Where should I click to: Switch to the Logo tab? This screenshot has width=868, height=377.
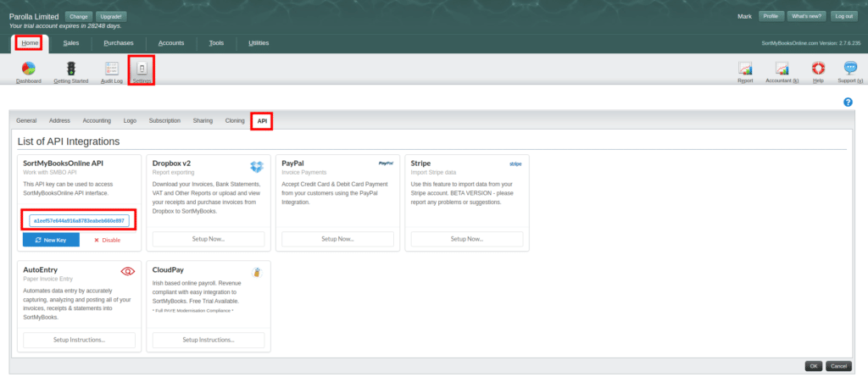coord(130,120)
